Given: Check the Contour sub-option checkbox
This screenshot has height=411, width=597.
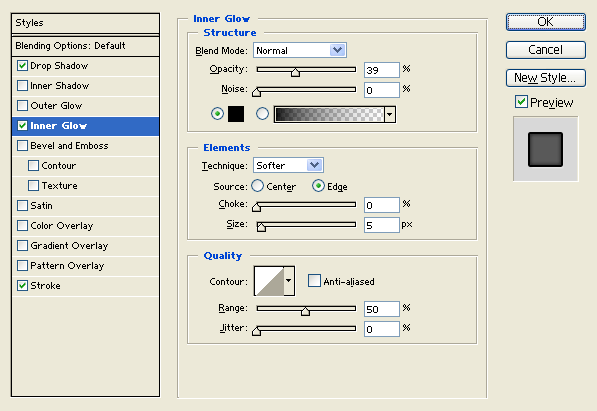Looking at the screenshot, I should [x=34, y=166].
